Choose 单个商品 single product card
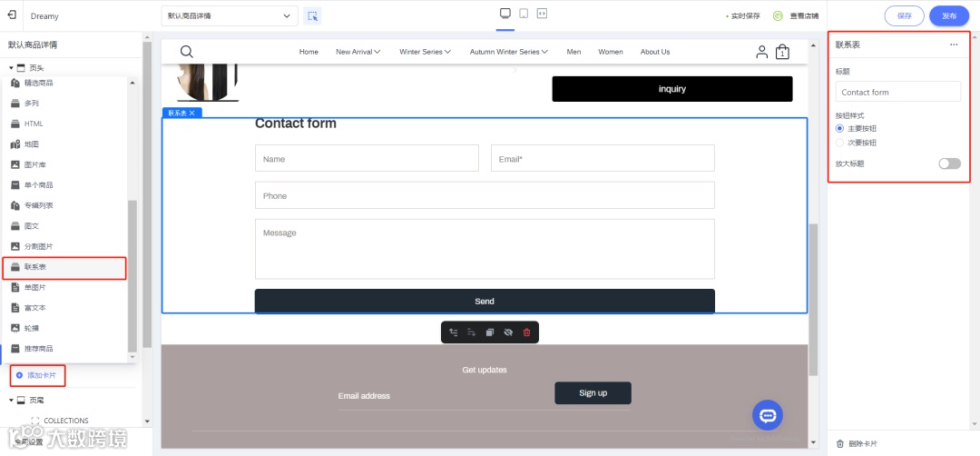The height and width of the screenshot is (456, 980). [65, 185]
